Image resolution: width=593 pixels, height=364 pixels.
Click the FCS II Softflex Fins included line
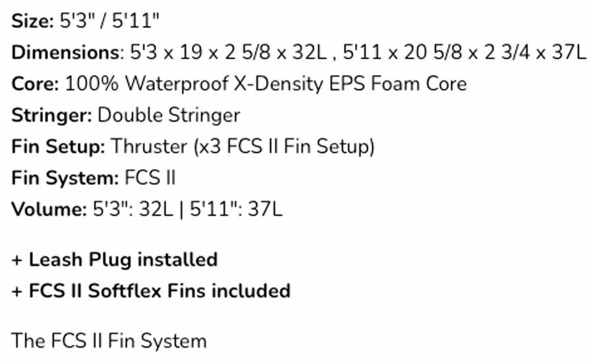click(x=151, y=291)
